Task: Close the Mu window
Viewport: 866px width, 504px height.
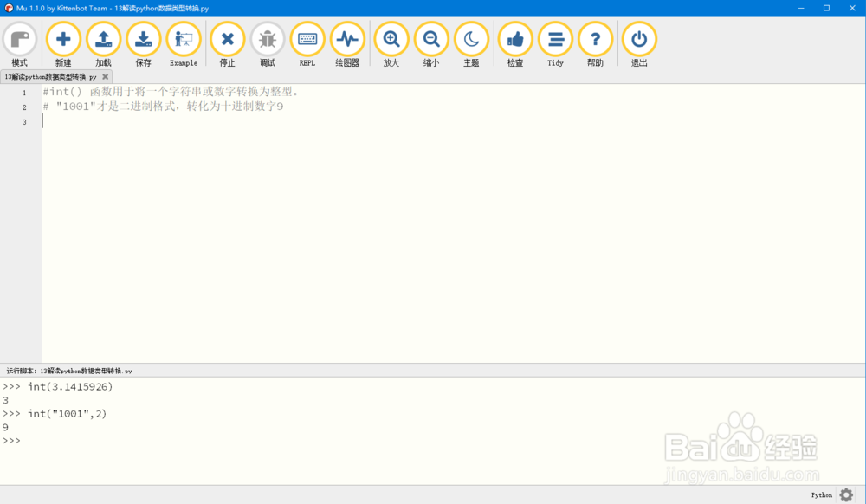Action: coord(852,8)
